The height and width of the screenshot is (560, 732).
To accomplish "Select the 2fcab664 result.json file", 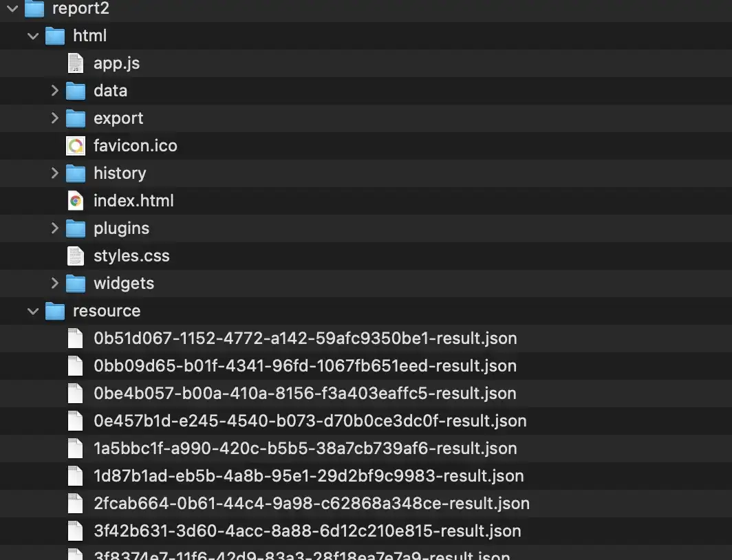I will coord(366,504).
